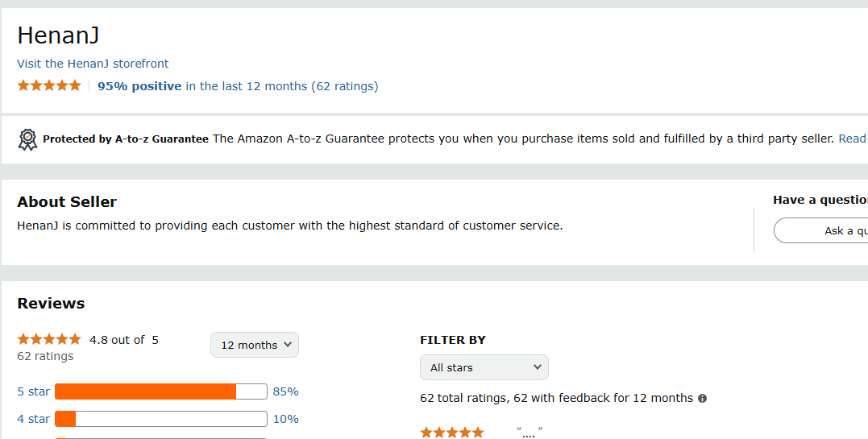Visit the HenanJ storefront link

pos(93,64)
